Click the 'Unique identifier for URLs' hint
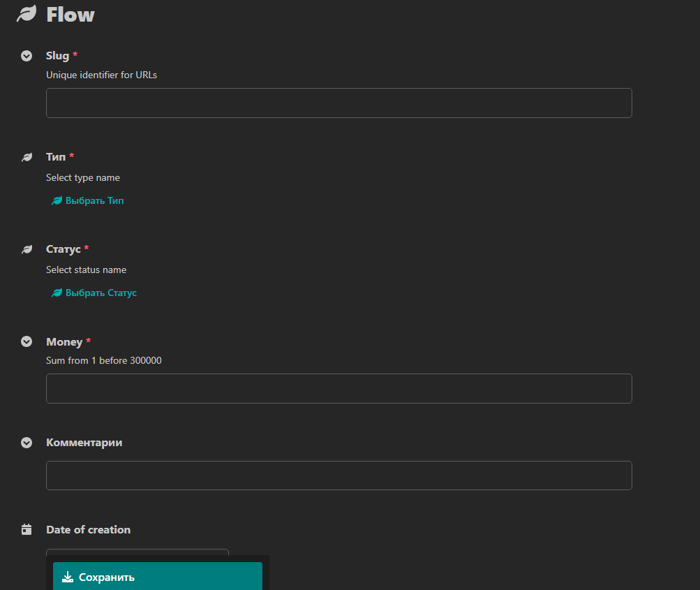 [101, 75]
